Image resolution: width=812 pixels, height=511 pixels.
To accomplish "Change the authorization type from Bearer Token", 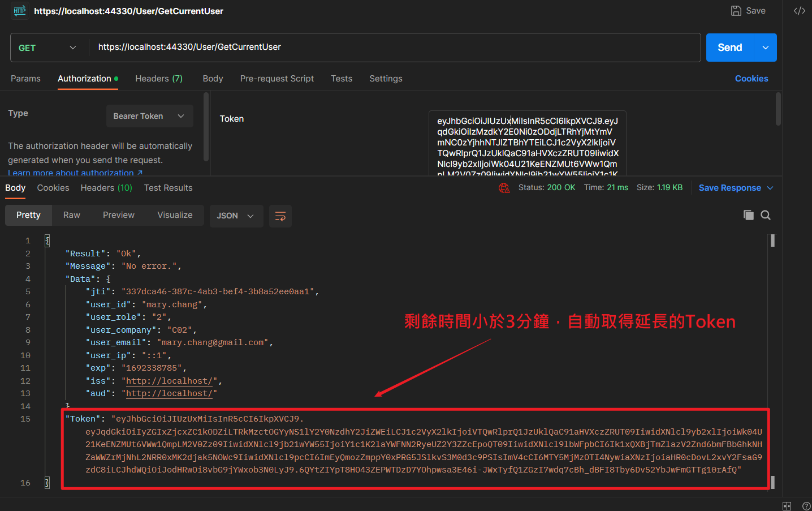I will [x=149, y=116].
